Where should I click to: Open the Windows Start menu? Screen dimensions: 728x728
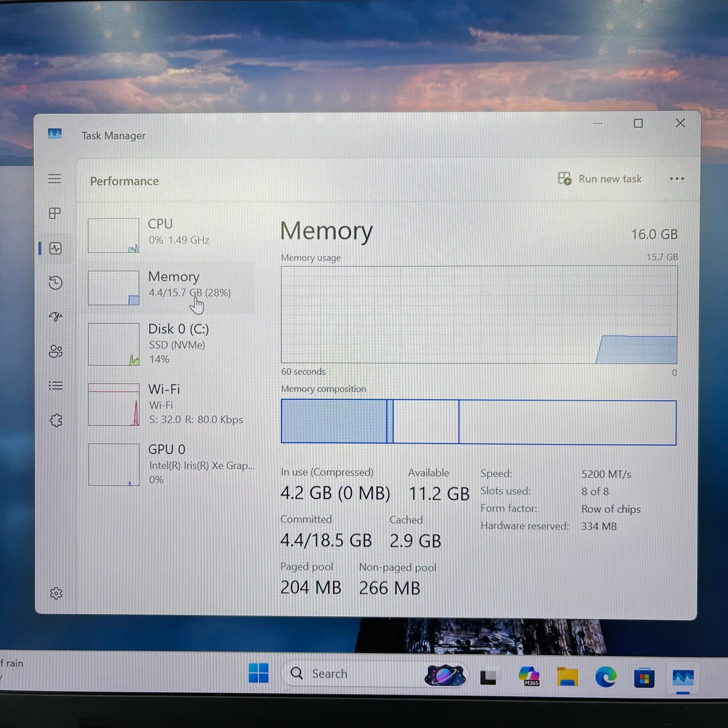[258, 674]
